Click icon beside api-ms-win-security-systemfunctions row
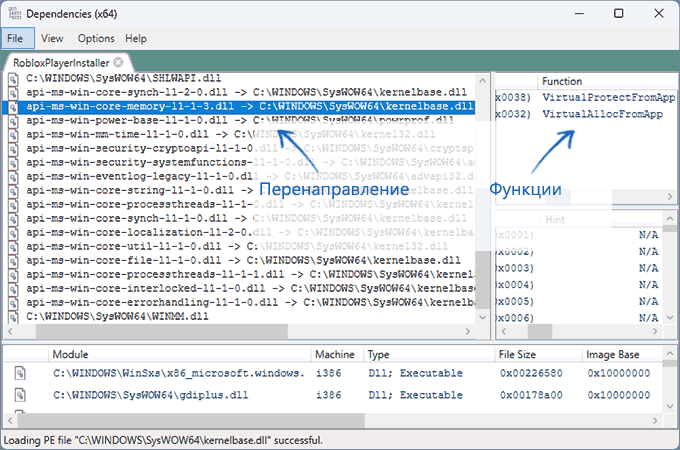Screen dimensions: 680x450 point(13,163)
